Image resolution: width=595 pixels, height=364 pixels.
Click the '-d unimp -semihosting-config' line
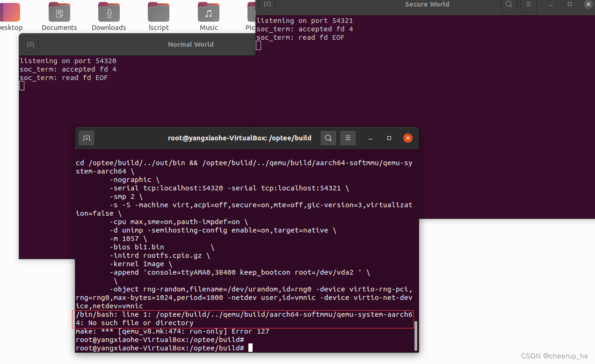click(x=223, y=230)
